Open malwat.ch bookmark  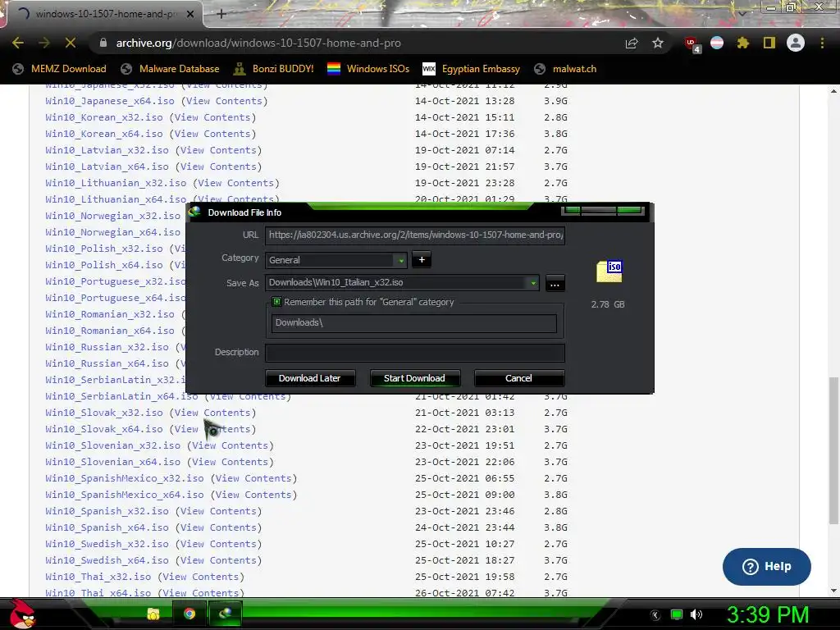tap(565, 69)
